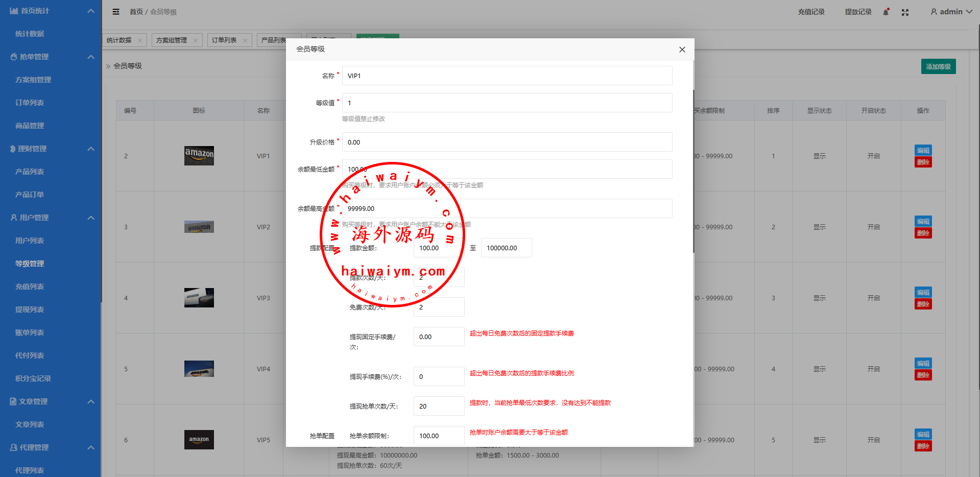The width and height of the screenshot is (980, 477).
Task: Click the dialog's vertical scrollbar
Action: tap(693, 171)
